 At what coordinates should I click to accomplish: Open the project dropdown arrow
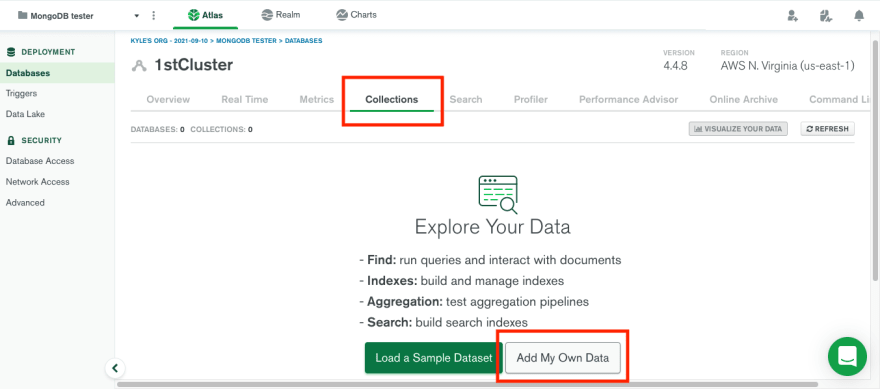pos(136,16)
